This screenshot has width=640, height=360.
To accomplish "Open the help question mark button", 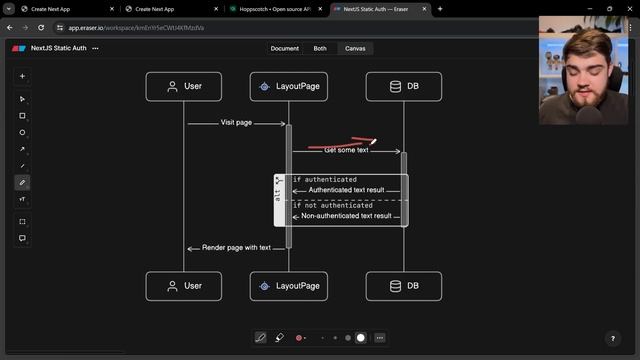I will tap(613, 338).
